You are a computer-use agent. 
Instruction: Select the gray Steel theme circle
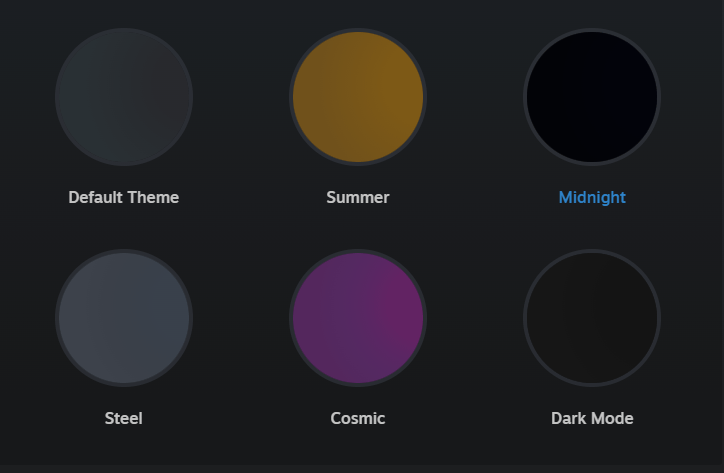tap(124, 318)
